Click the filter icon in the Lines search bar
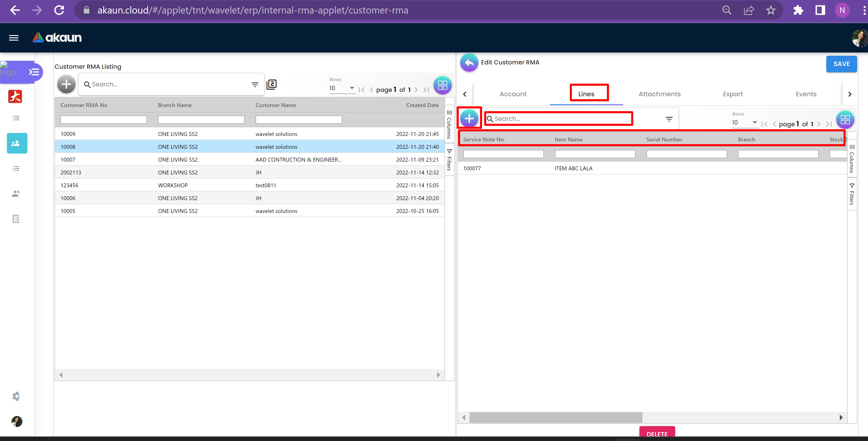Screen dimensions: 868x441 [x=669, y=119]
